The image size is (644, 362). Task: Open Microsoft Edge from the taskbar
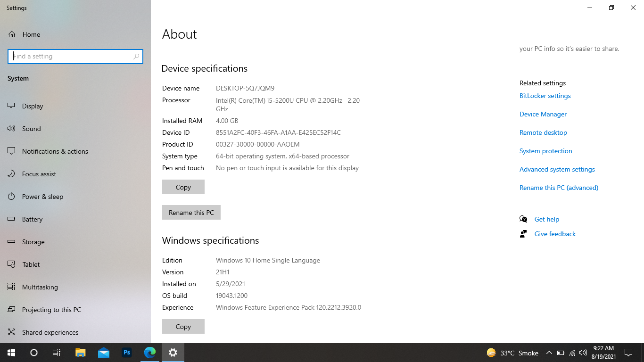[x=149, y=353]
